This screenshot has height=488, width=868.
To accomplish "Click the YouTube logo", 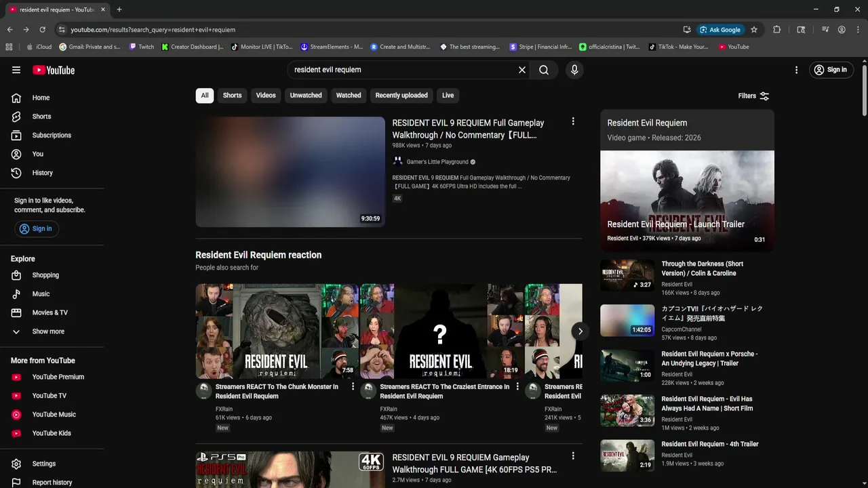I will (54, 70).
